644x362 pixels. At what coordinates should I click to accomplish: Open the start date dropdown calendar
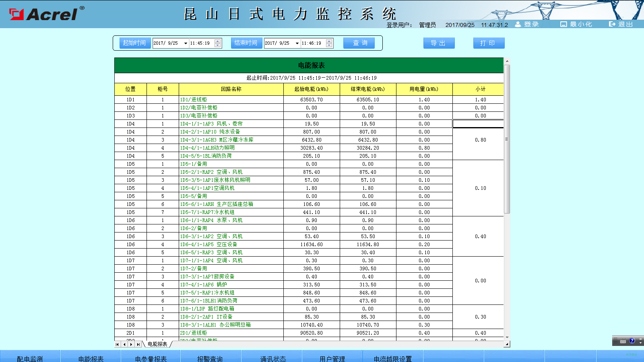click(x=186, y=43)
